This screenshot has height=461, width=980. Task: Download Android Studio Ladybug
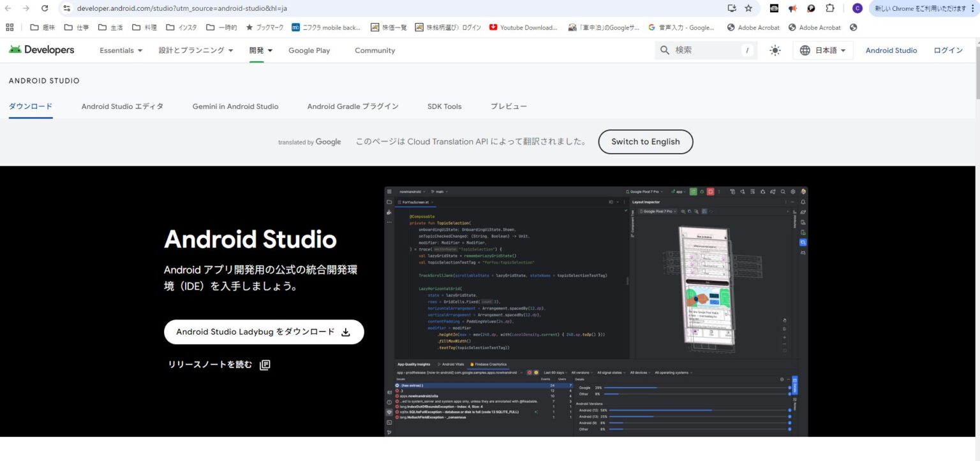264,332
